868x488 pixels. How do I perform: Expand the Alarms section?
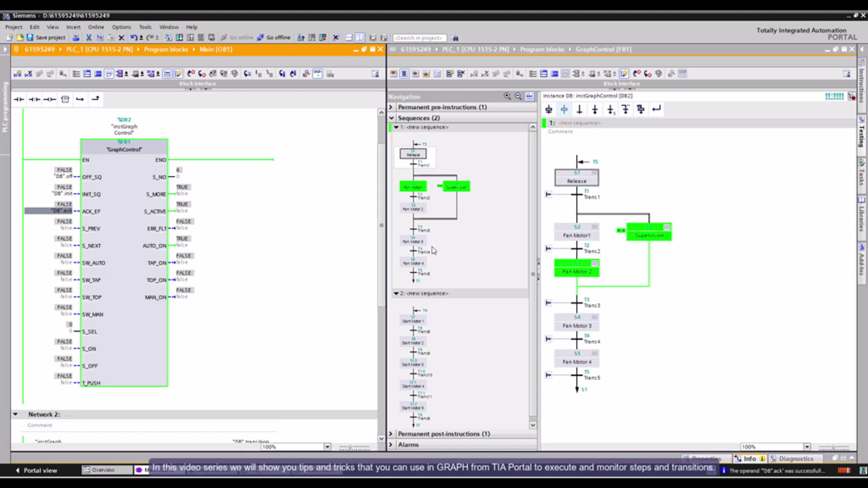point(391,445)
